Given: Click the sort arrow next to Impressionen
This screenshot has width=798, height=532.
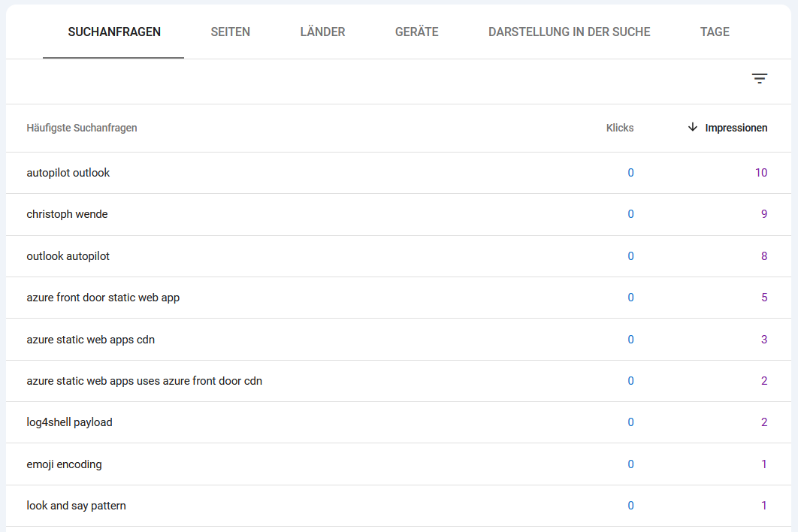Looking at the screenshot, I should [x=692, y=127].
